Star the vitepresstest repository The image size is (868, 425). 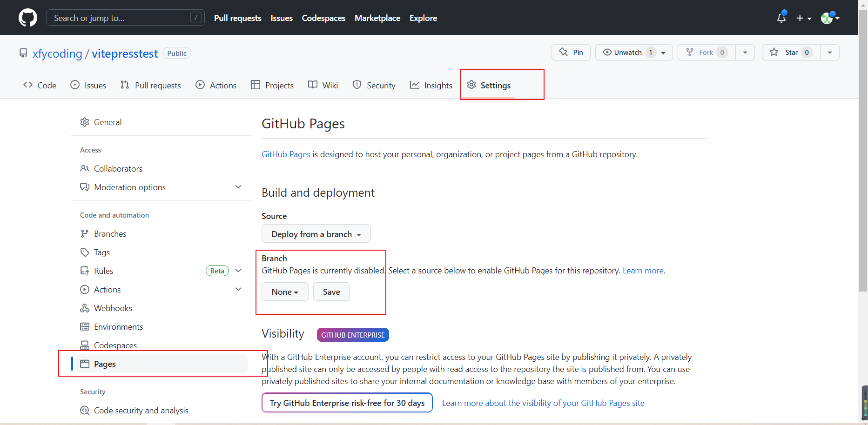point(791,52)
